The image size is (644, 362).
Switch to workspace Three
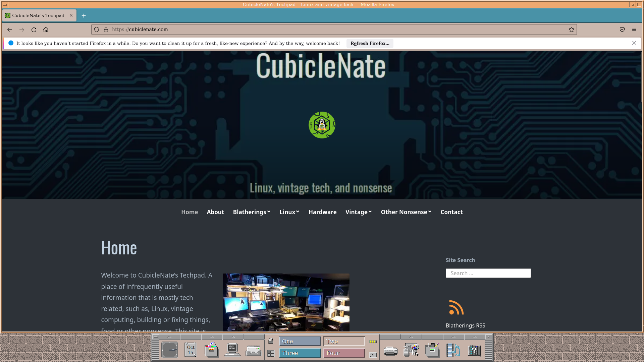[300, 353]
